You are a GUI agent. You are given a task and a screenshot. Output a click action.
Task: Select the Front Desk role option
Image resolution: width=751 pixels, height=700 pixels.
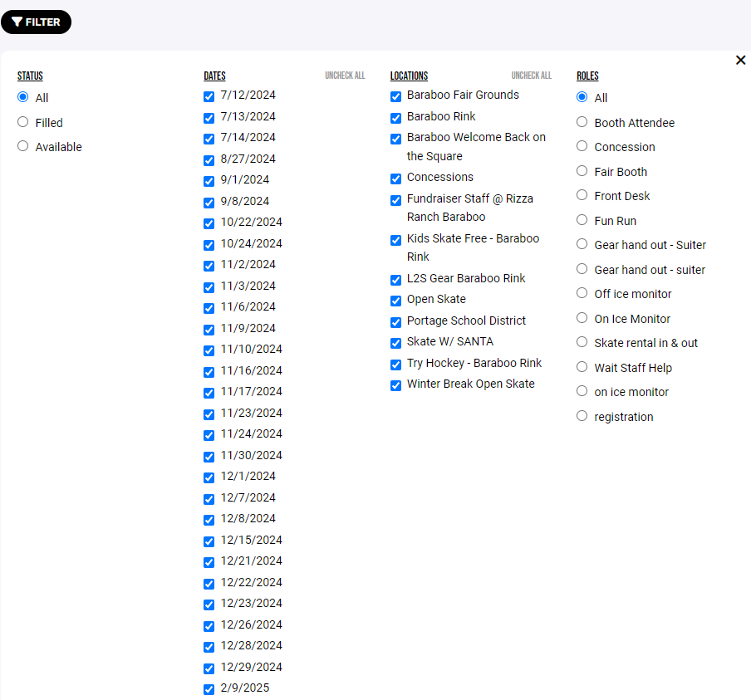pos(582,195)
